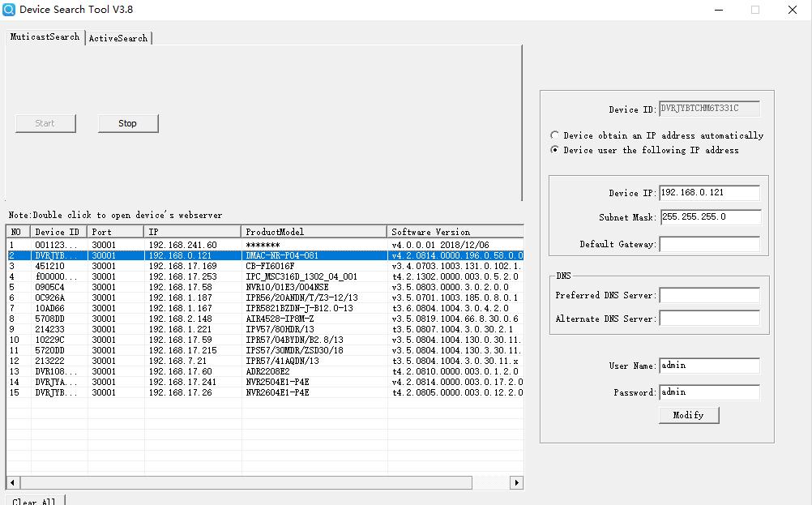The width and height of the screenshot is (812, 505).
Task: Click the device list's left scroll arrow
Action: coord(13,482)
